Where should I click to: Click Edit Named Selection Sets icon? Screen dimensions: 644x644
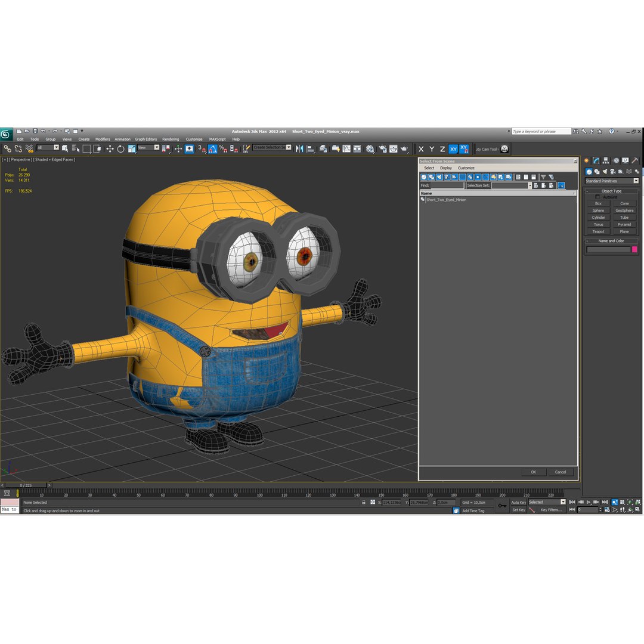[x=246, y=148]
